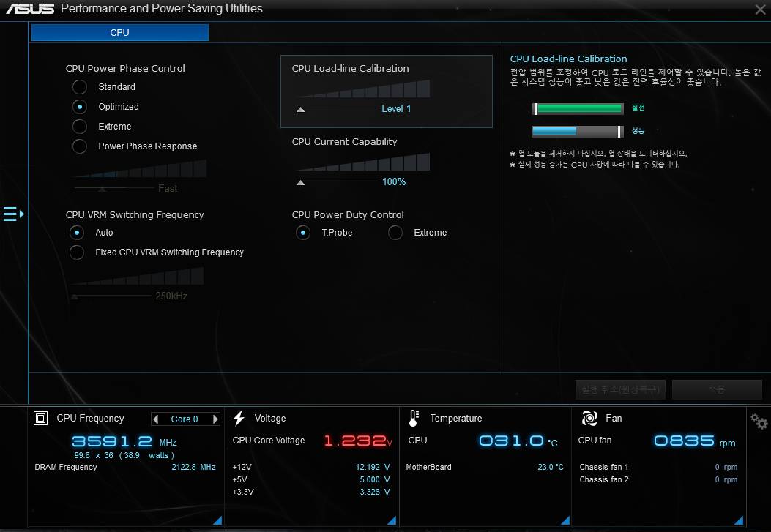
Task: Adjust Power Phase Response Fast slider
Action: 103,189
